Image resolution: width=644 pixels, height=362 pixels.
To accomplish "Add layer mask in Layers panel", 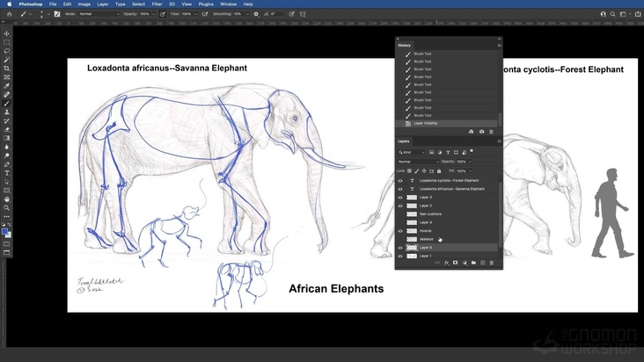I will click(x=455, y=263).
